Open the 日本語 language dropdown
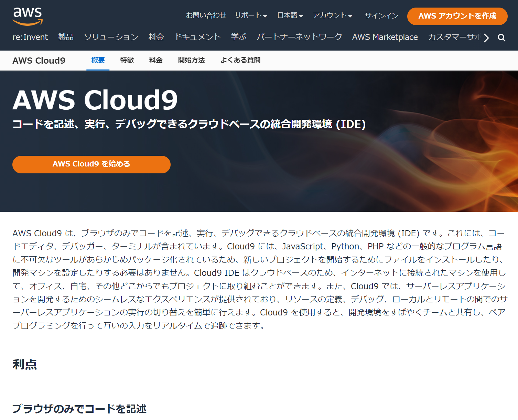The image size is (518, 420). pos(290,15)
